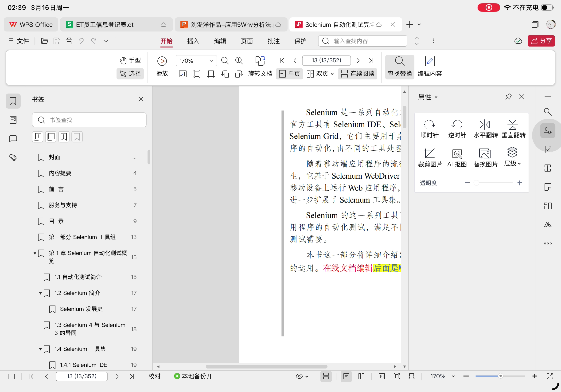Viewport: 561px width, 392px height.
Task: Open the 170% zoom level dropdown
Action: (211, 61)
